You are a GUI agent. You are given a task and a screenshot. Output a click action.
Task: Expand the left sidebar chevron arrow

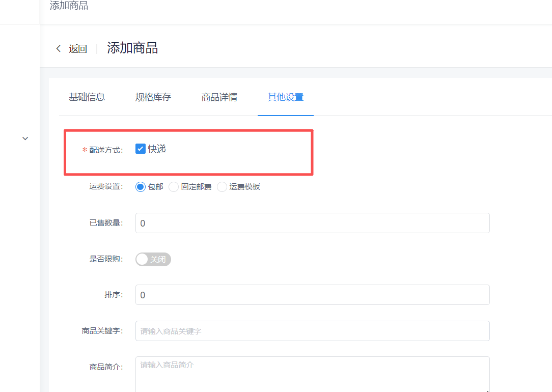pos(25,138)
